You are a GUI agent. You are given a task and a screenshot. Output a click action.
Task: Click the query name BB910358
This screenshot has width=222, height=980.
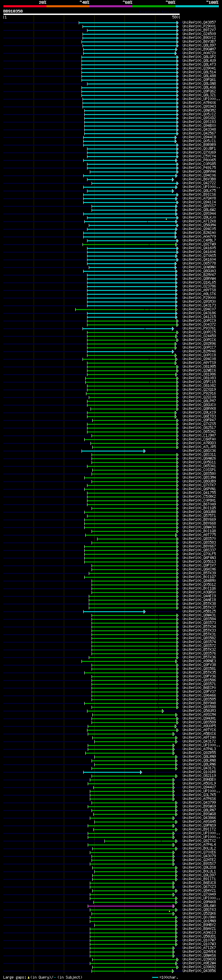coord(13,11)
